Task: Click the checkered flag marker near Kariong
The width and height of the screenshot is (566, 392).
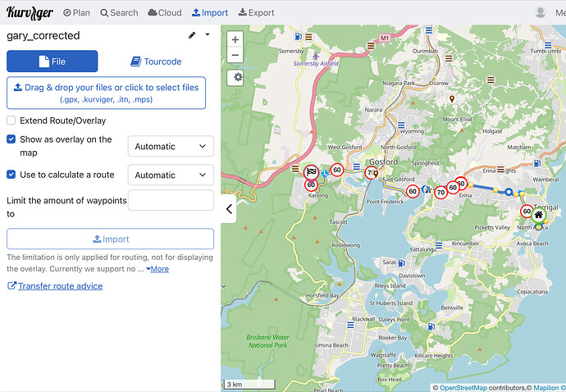Action: point(311,171)
